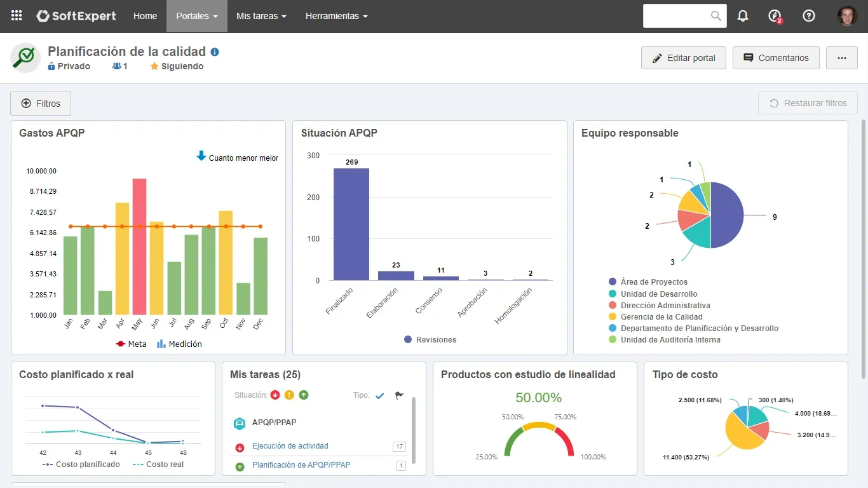
Task: Toggle the Siguiendo star
Action: click(x=154, y=66)
